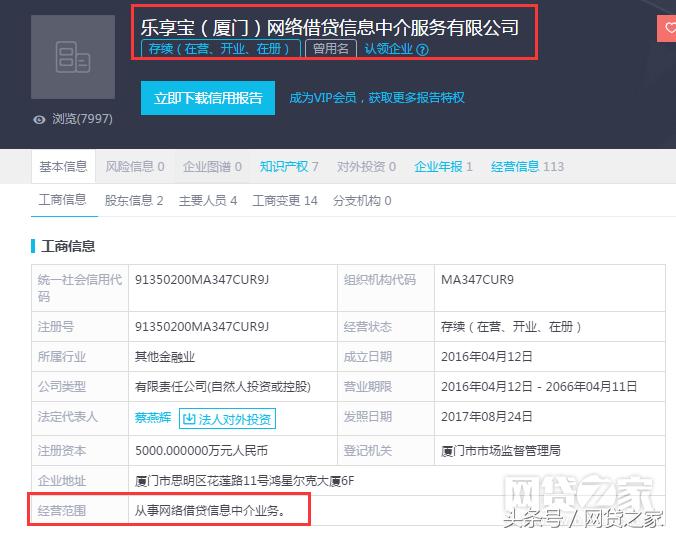Click organization code value MA347CUR9
676x536 pixels.
[477, 280]
